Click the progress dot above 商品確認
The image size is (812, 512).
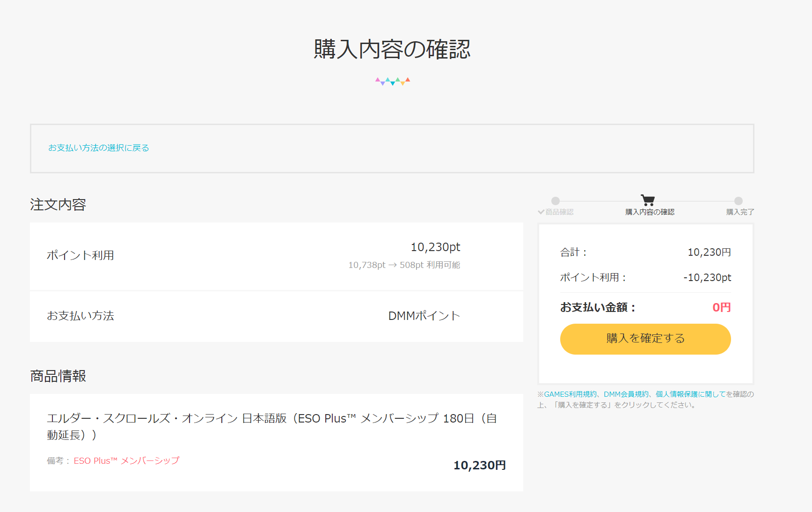click(x=556, y=201)
